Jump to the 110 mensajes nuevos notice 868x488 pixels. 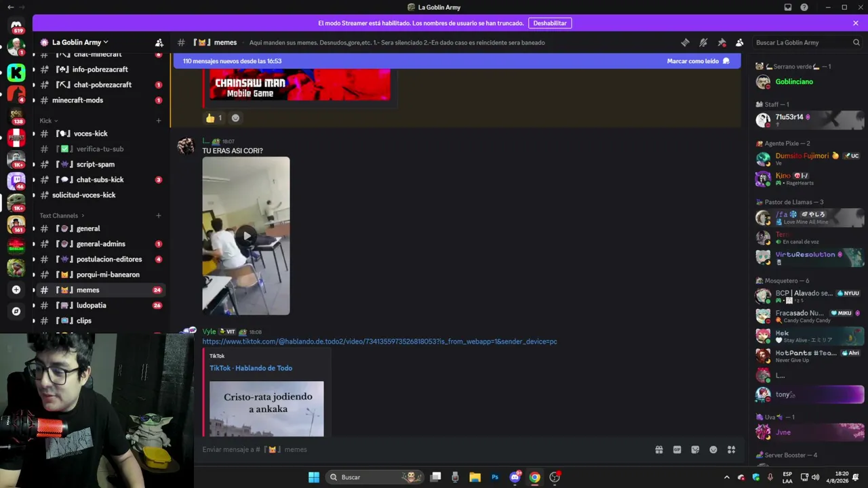[232, 61]
